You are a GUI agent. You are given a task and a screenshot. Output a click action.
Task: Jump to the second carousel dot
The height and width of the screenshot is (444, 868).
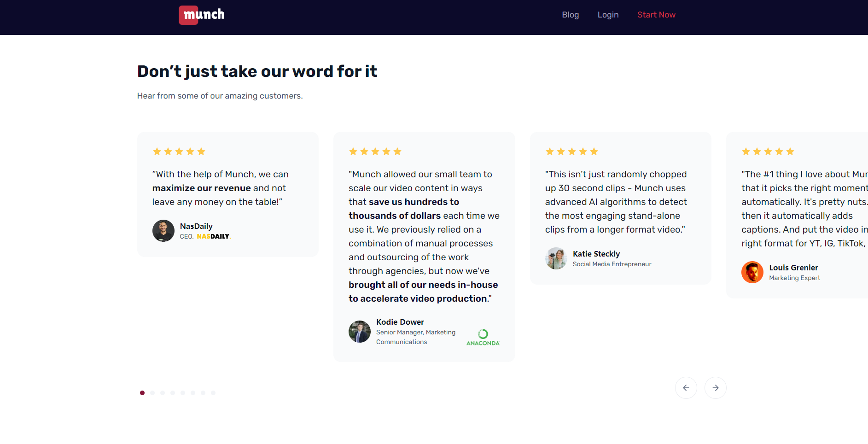click(x=152, y=393)
